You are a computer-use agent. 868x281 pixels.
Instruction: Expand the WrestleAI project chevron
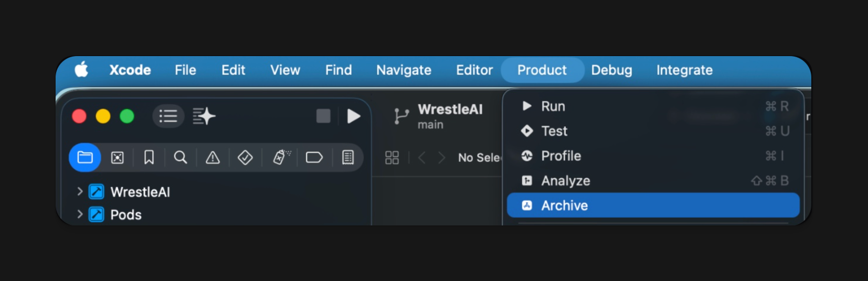[80, 191]
